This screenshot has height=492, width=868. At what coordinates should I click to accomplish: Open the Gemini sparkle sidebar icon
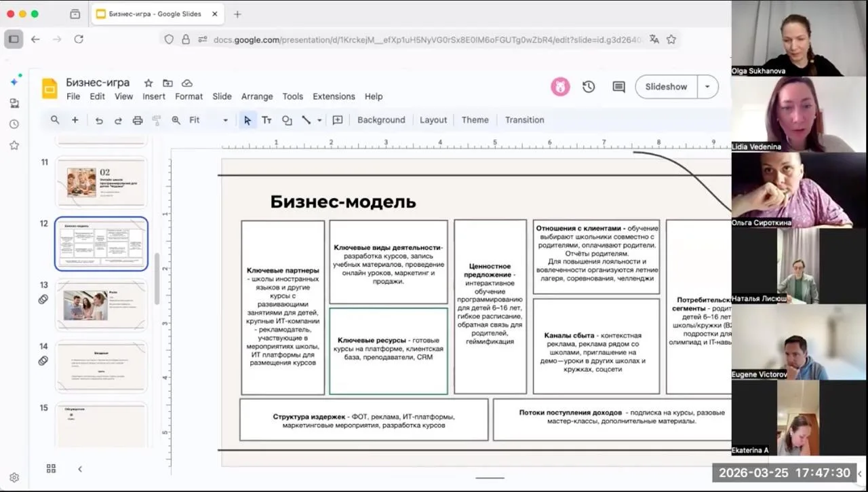(14, 81)
